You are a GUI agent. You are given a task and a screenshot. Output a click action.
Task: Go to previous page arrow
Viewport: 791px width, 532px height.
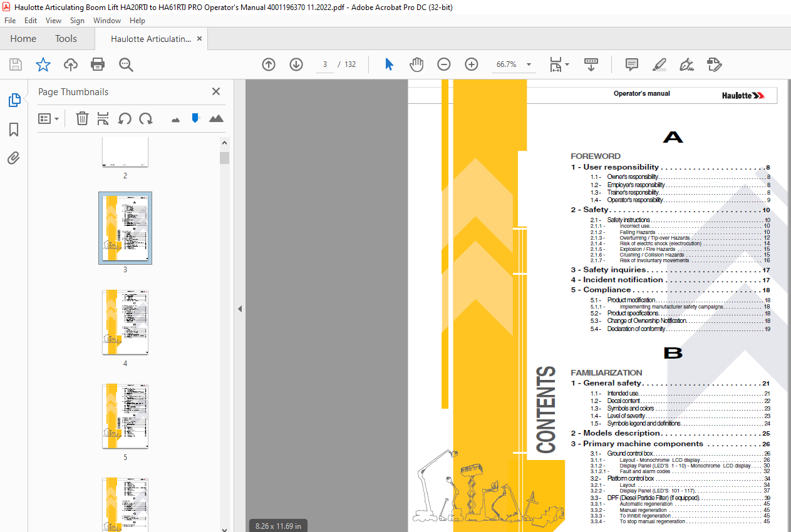tap(269, 64)
